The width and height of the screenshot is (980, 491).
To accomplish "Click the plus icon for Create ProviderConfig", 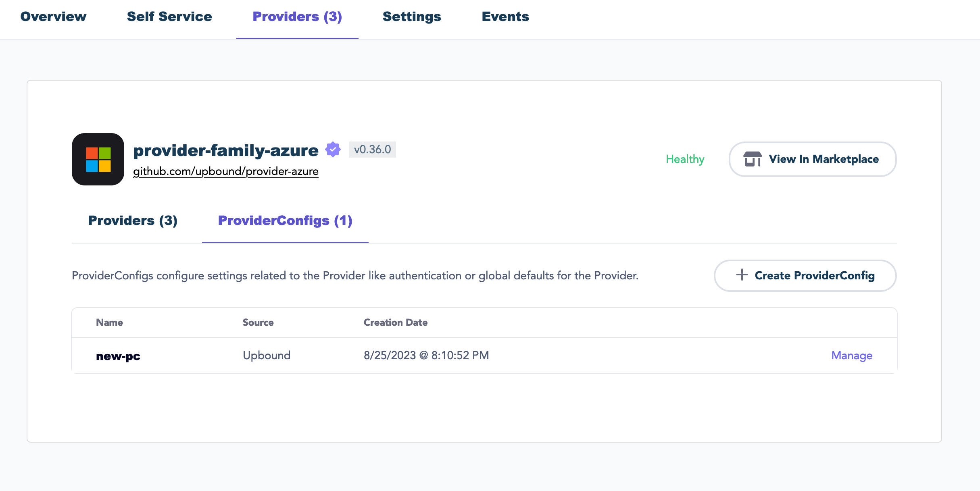I will click(742, 275).
